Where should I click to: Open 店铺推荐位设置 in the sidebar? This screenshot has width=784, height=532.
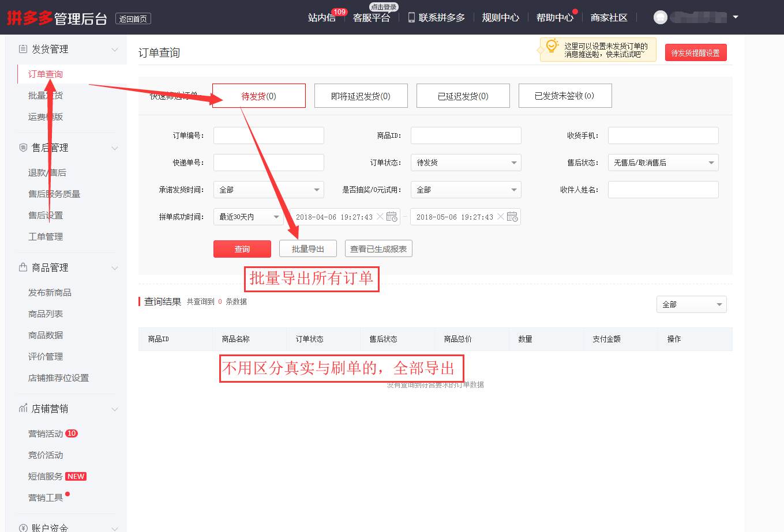click(59, 378)
